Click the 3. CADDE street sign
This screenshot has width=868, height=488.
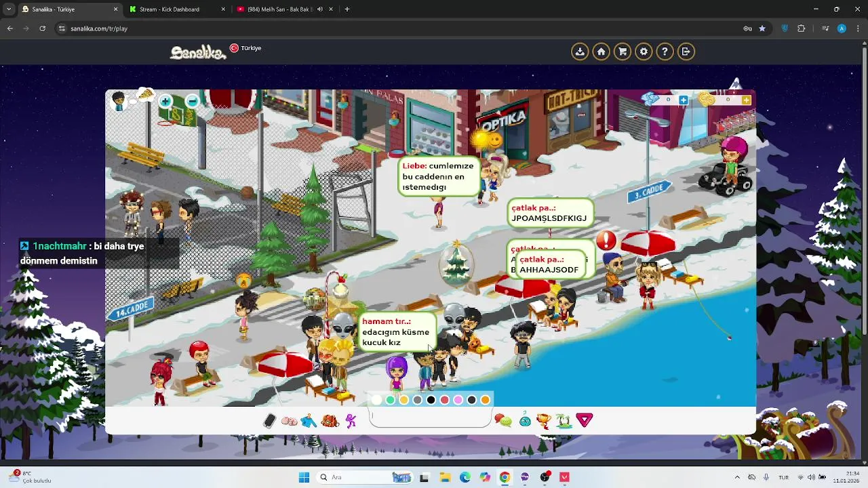coord(649,191)
